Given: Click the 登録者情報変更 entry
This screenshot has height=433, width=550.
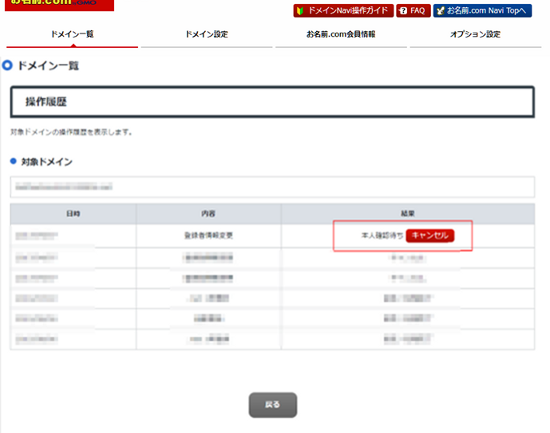Looking at the screenshot, I should 209,235.
